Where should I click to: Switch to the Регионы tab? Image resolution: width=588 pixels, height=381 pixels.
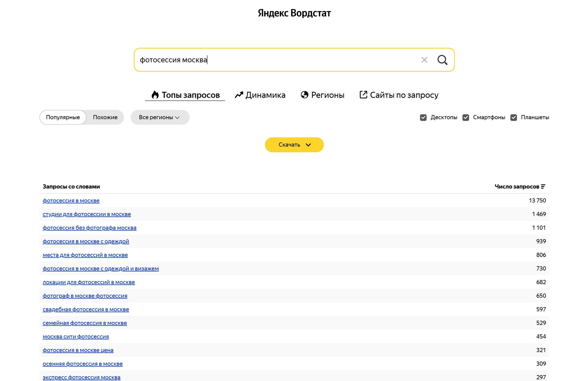322,95
